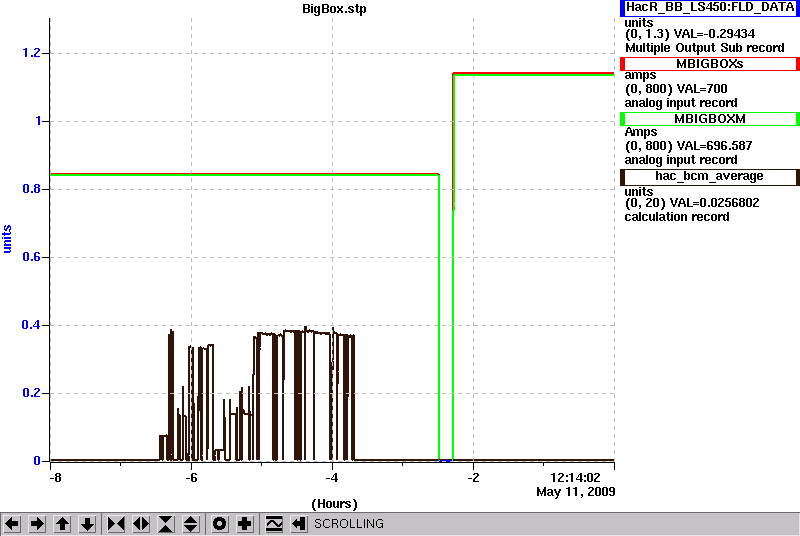Click the VAL=696.587 legend value
Screen dimensions: 800x536
pos(713,146)
